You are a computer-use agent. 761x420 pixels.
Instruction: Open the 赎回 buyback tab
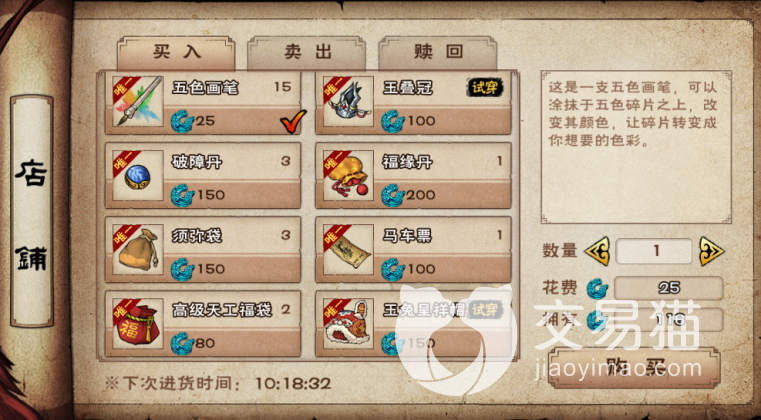coord(438,52)
